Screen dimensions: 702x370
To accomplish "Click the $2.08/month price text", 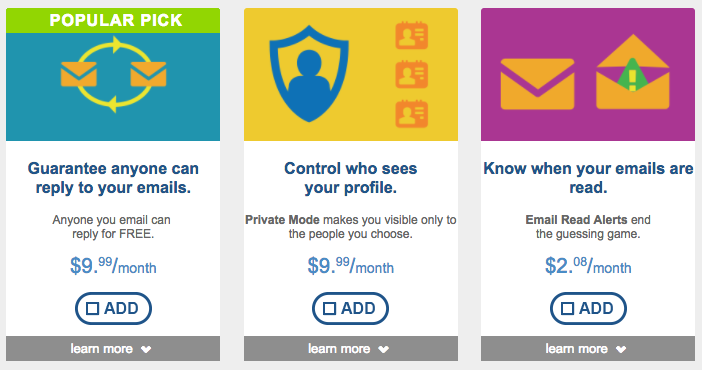I will (588, 265).
